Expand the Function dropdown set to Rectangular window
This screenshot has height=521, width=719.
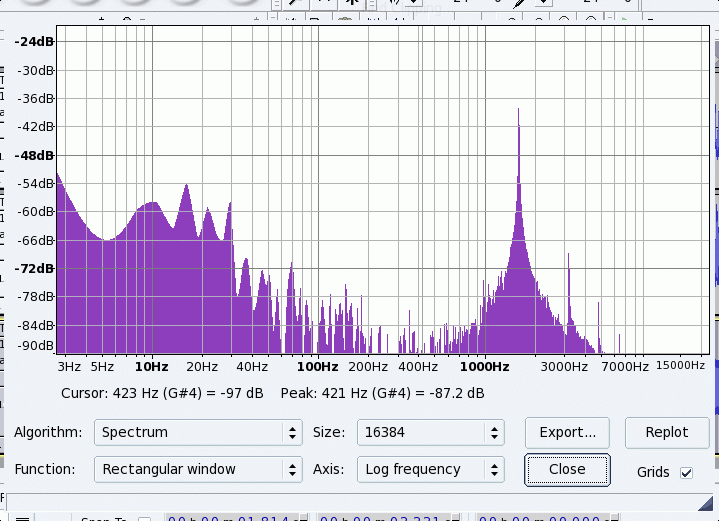pyautogui.click(x=197, y=469)
